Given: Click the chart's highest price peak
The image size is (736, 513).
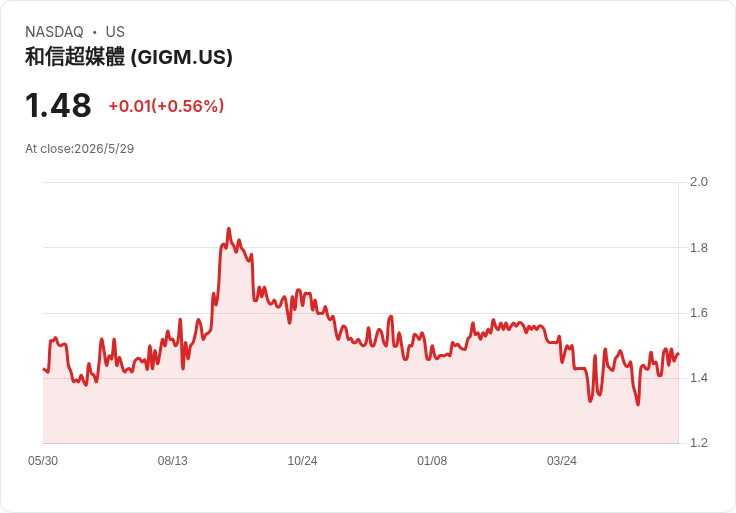Looking at the screenshot, I should (x=229, y=229).
